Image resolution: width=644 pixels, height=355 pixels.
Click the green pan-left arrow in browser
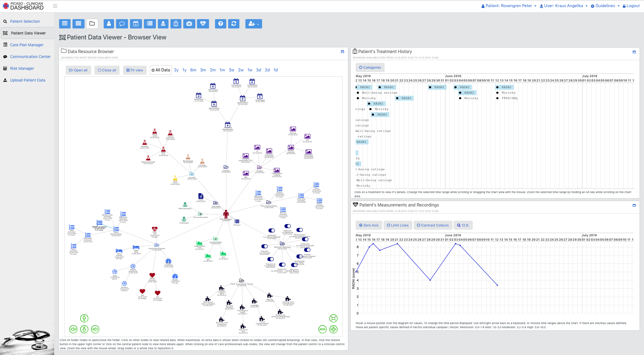[x=73, y=329]
